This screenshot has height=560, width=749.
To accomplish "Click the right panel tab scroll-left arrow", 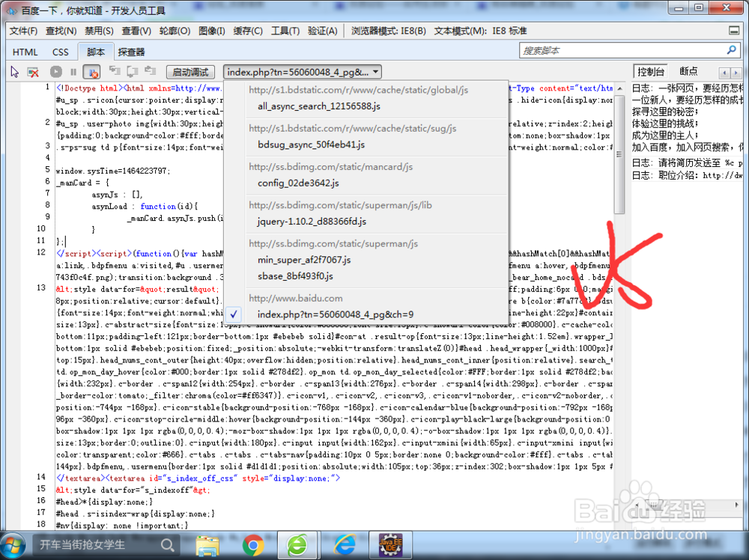I will [724, 73].
